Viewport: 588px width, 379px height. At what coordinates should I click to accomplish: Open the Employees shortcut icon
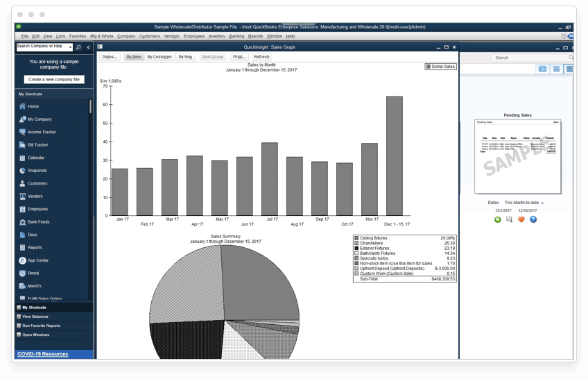[22, 209]
